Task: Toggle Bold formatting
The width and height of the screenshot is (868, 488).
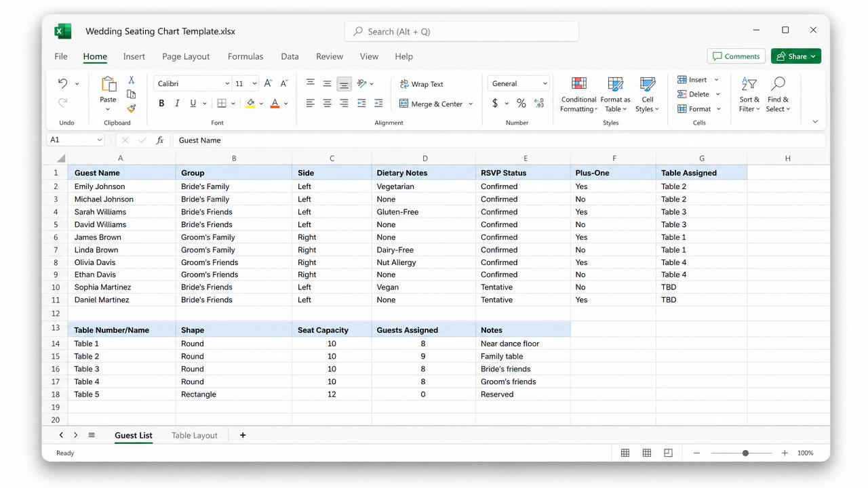Action: pos(161,103)
